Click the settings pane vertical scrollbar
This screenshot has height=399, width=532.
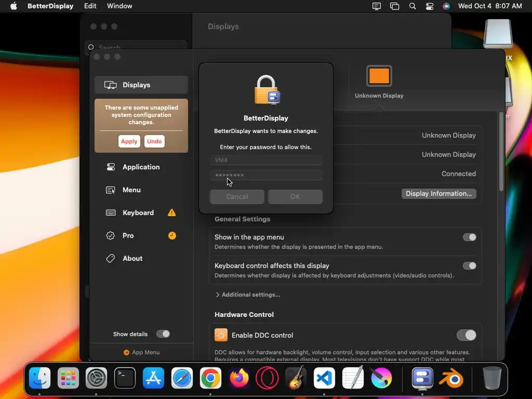coord(501,151)
